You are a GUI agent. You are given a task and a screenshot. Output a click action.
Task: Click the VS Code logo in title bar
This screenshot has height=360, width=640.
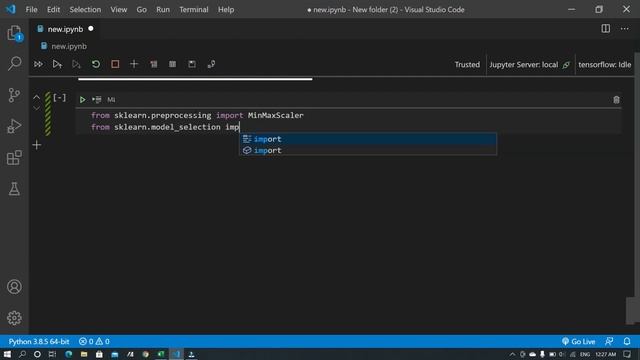click(11, 9)
